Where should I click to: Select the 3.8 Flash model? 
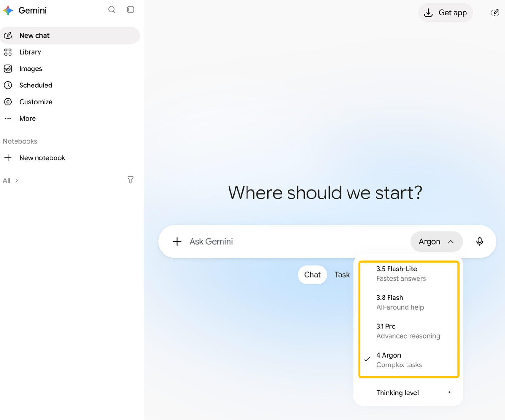coord(409,302)
